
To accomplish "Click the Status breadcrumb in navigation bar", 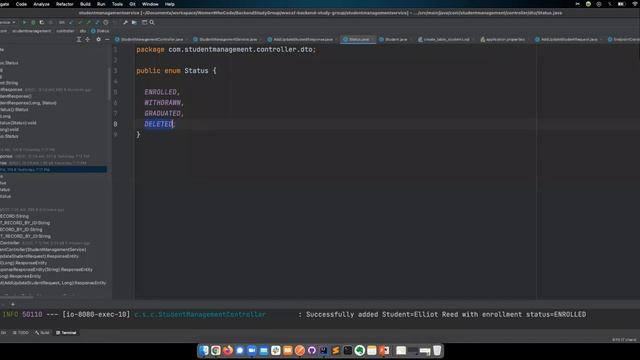I will pyautogui.click(x=100, y=31).
